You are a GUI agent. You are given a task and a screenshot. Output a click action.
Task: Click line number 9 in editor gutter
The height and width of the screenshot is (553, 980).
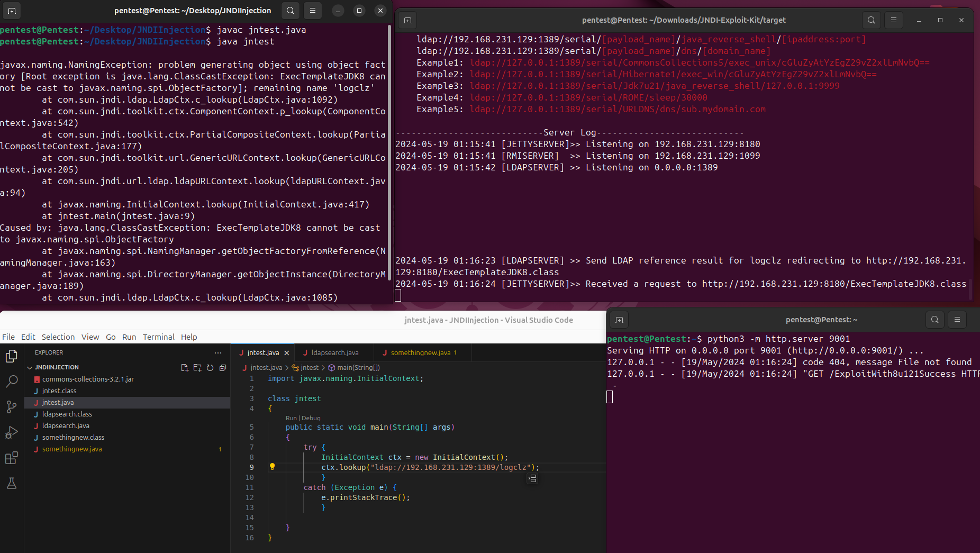pos(251,467)
